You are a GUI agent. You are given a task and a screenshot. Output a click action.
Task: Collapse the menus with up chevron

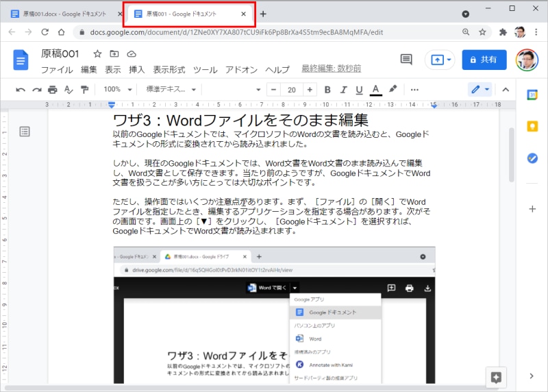506,90
